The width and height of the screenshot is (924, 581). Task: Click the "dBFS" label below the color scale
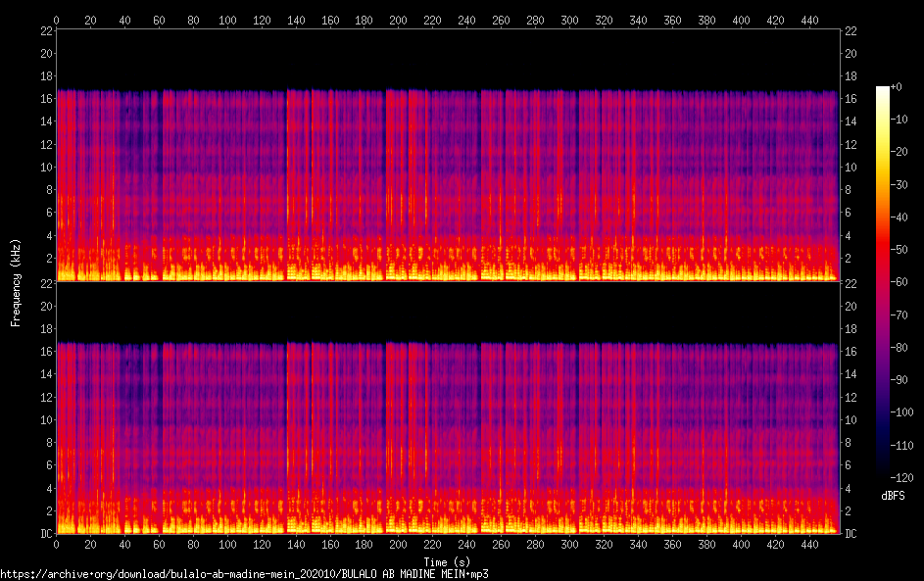pyautogui.click(x=893, y=496)
